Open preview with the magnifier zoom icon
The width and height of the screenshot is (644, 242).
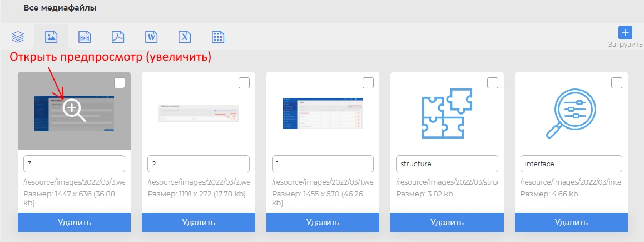tap(73, 110)
